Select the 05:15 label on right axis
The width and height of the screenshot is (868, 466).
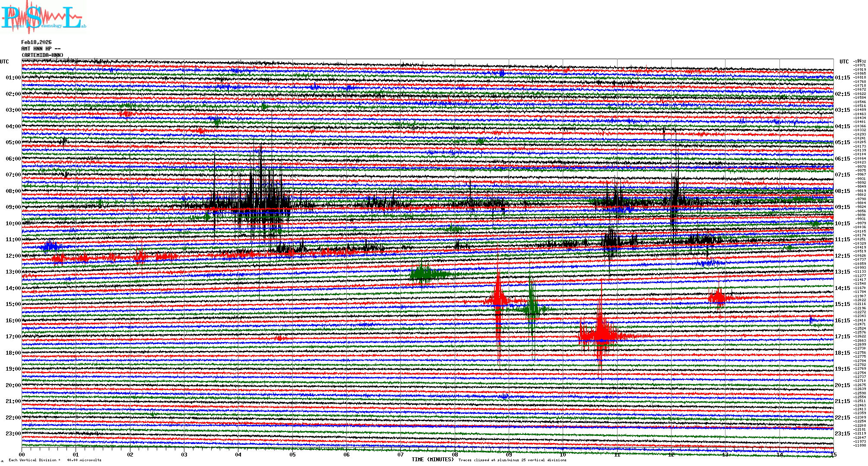(842, 142)
